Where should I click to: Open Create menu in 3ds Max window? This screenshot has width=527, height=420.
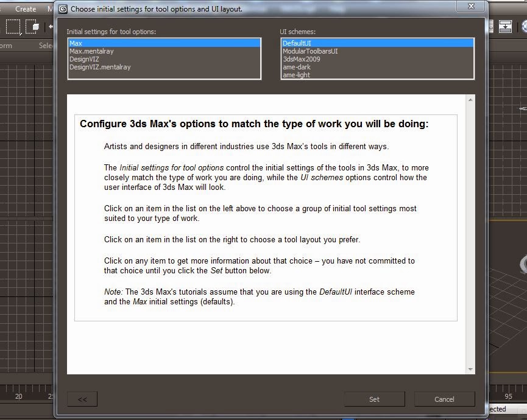click(x=26, y=9)
